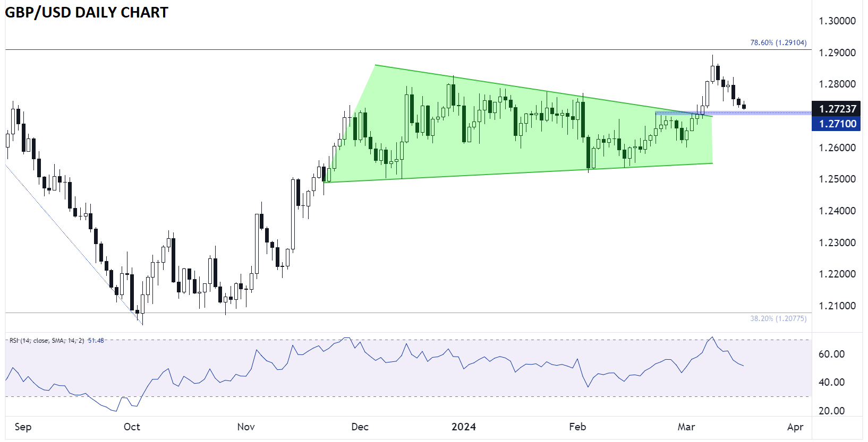This screenshot has width=868, height=442.
Task: Click the 1.28000 price axis label
Action: pyautogui.click(x=837, y=84)
